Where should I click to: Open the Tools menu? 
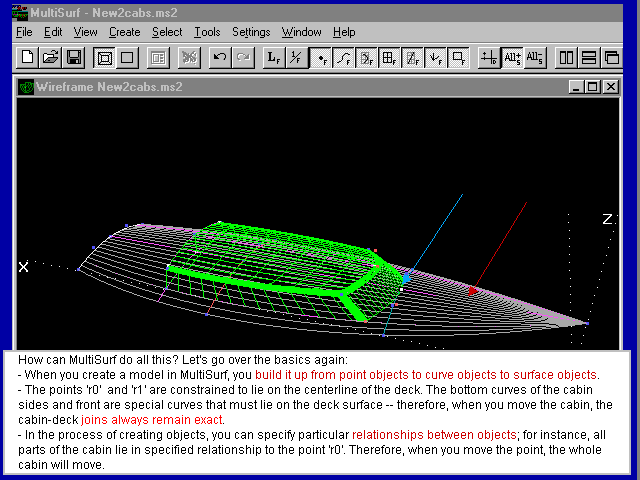207,32
